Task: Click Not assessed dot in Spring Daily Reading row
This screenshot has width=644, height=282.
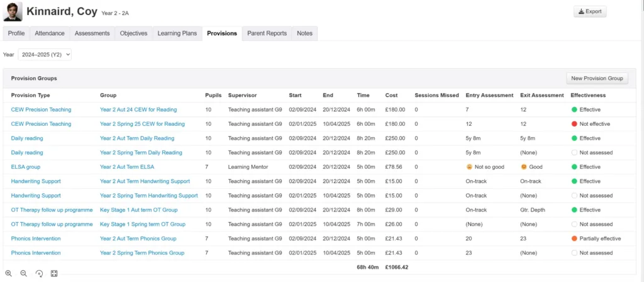Action: (x=574, y=152)
